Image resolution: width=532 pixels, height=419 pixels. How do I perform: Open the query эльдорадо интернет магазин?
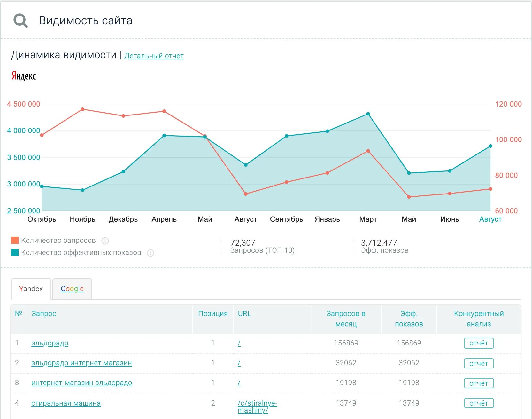coord(81,363)
